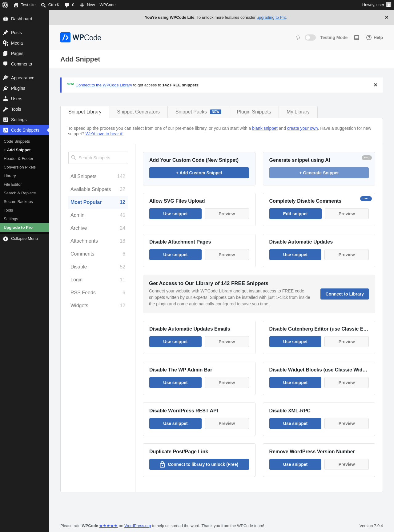Image resolution: width=394 pixels, height=532 pixels.
Task: Switch to Snippet Generators tab
Action: 138,112
